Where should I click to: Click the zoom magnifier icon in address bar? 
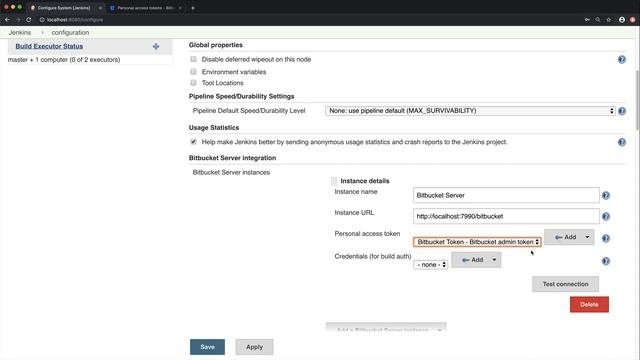598,20
